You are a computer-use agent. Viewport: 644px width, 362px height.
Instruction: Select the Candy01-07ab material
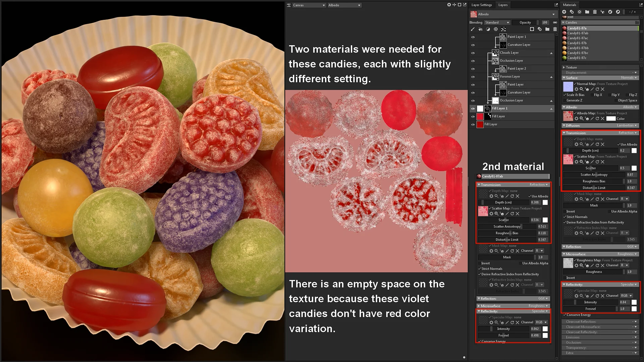[577, 33]
